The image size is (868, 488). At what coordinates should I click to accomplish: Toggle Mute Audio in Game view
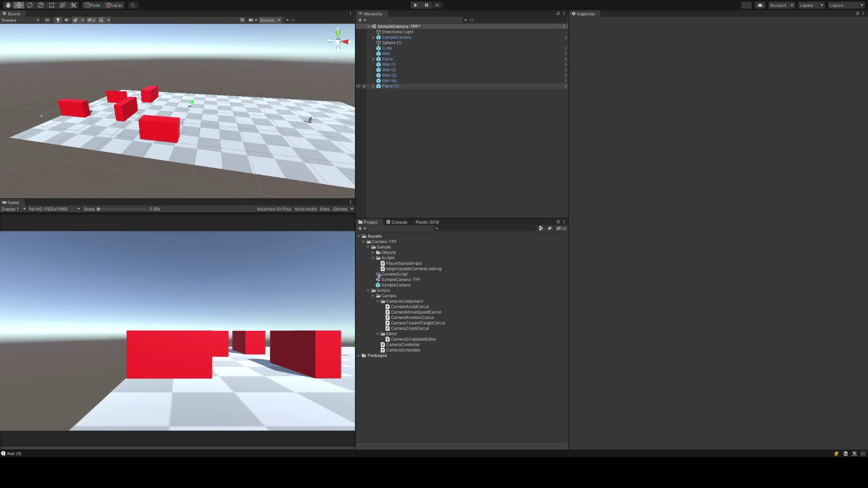coord(306,209)
